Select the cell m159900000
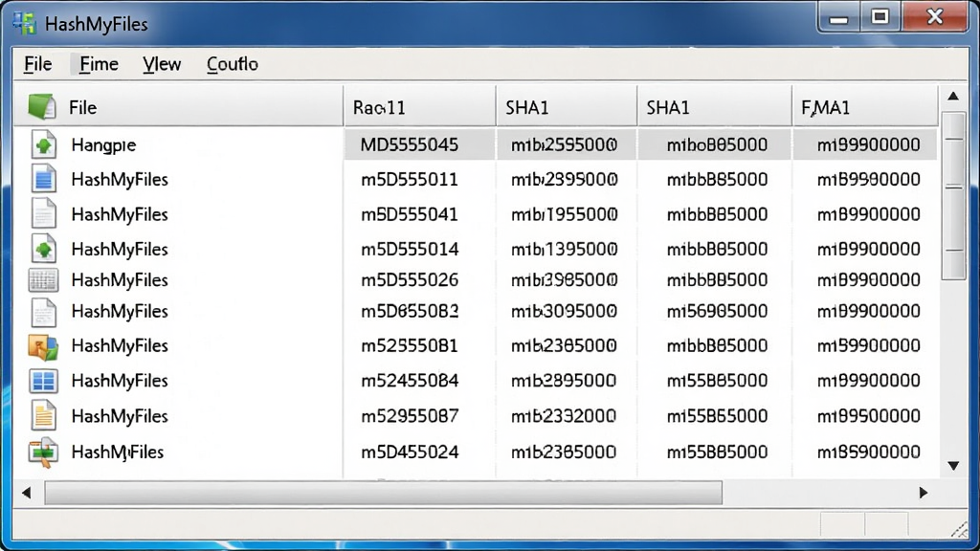The height and width of the screenshot is (551, 980). tap(868, 345)
